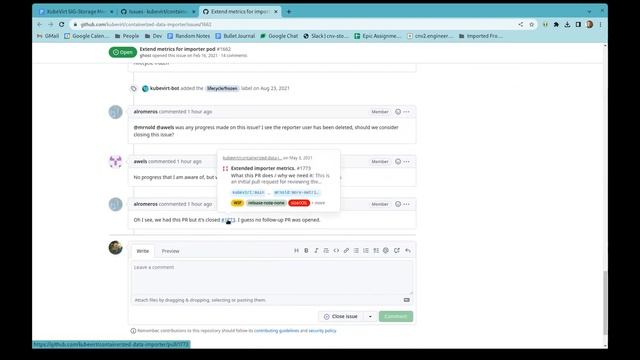Click the Markdown supported icon below textarea
Viewport: 640px width, 360px height.
407,300
